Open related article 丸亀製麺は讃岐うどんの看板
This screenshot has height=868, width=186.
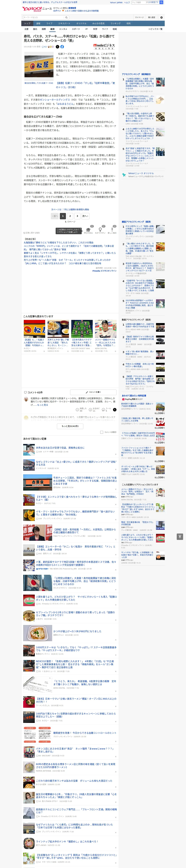point(58,242)
